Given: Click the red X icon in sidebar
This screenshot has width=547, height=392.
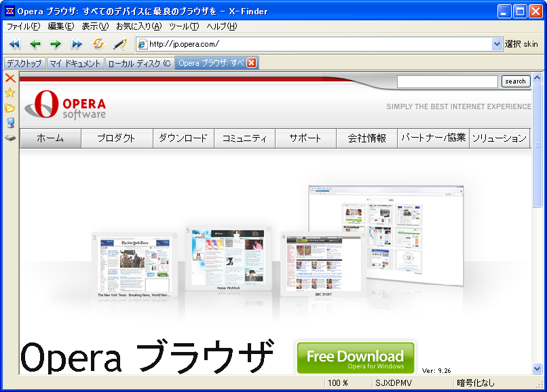Looking at the screenshot, I should tap(10, 78).
